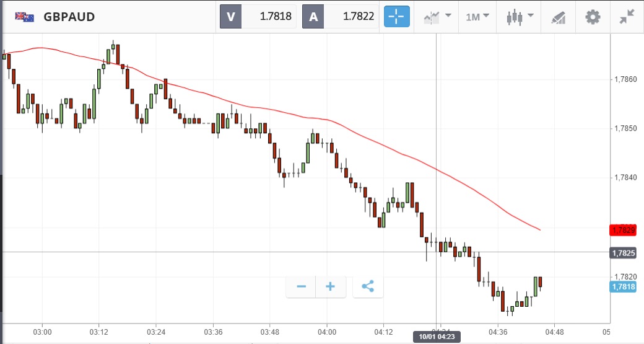
Task: Open the indicators dropdown menu
Action: point(437,17)
